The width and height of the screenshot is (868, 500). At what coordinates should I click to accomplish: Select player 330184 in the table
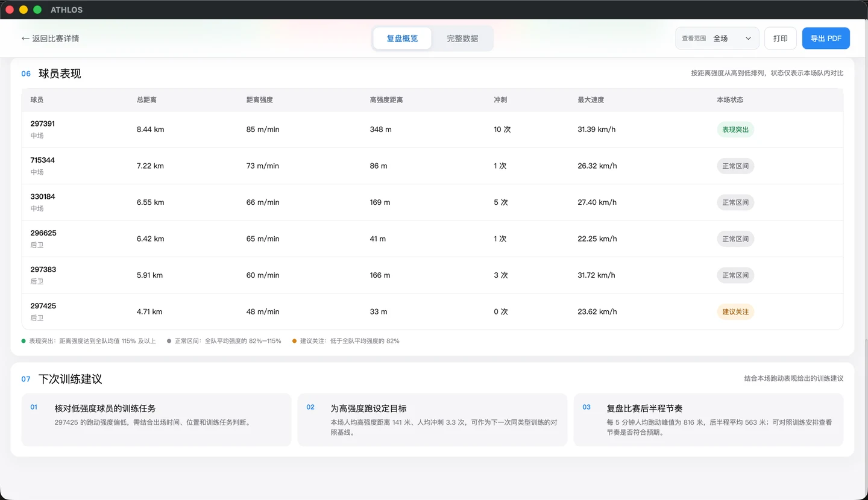click(x=432, y=202)
